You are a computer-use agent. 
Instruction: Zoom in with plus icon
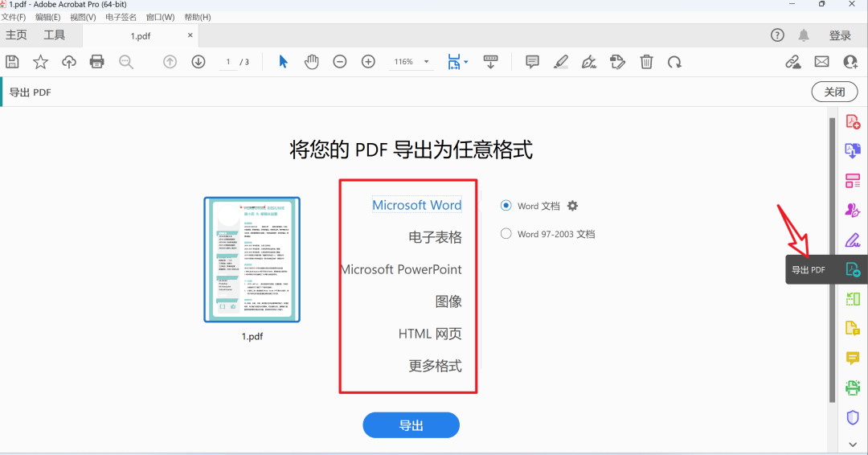click(368, 62)
